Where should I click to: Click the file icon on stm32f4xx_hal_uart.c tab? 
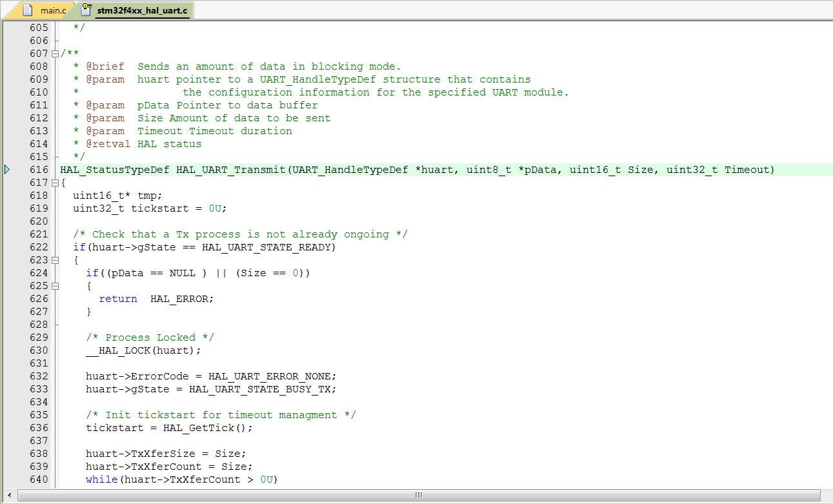(86, 10)
